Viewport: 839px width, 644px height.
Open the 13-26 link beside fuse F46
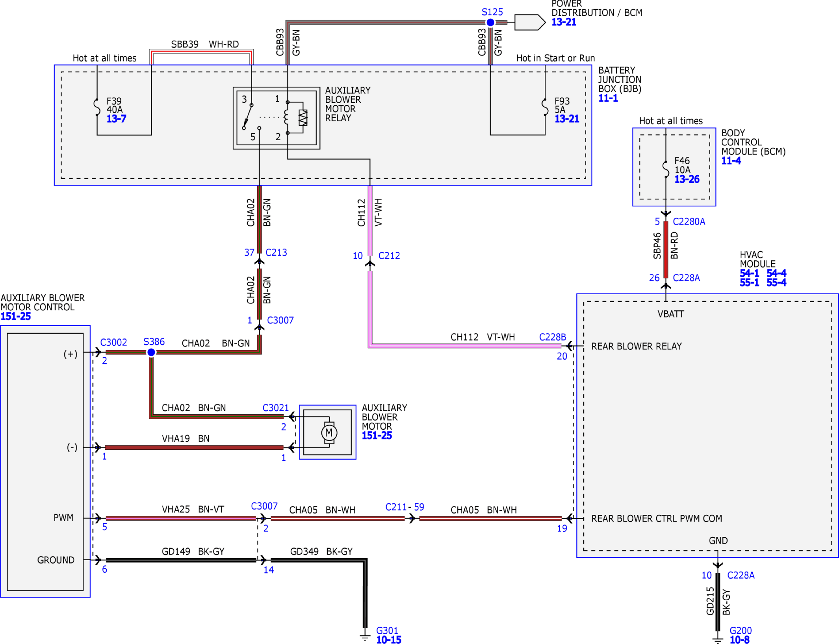coord(687,179)
